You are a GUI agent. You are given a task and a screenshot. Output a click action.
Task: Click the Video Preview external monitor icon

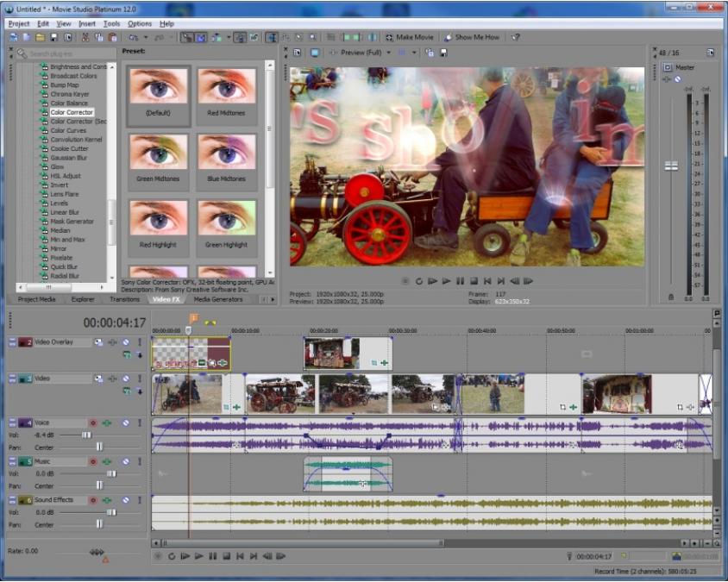click(315, 53)
